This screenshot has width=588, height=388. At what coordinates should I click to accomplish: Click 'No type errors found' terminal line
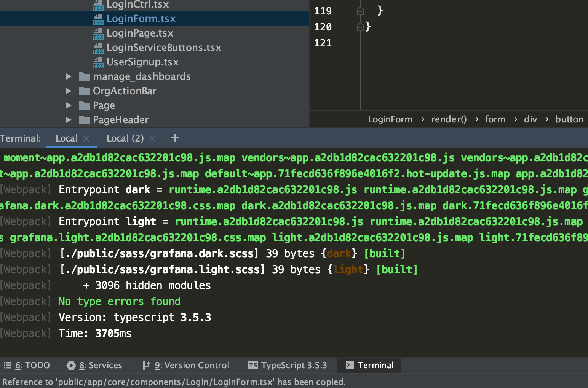[119, 301]
